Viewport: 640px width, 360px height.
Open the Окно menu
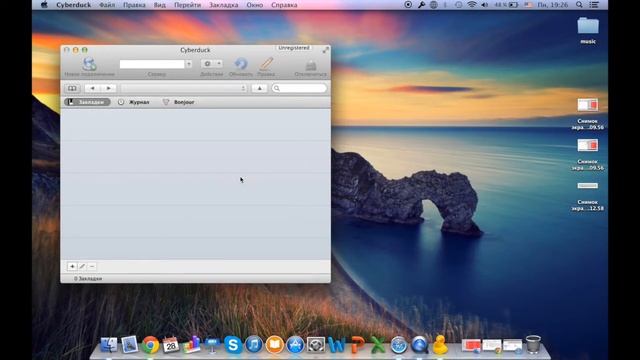pyautogui.click(x=255, y=5)
